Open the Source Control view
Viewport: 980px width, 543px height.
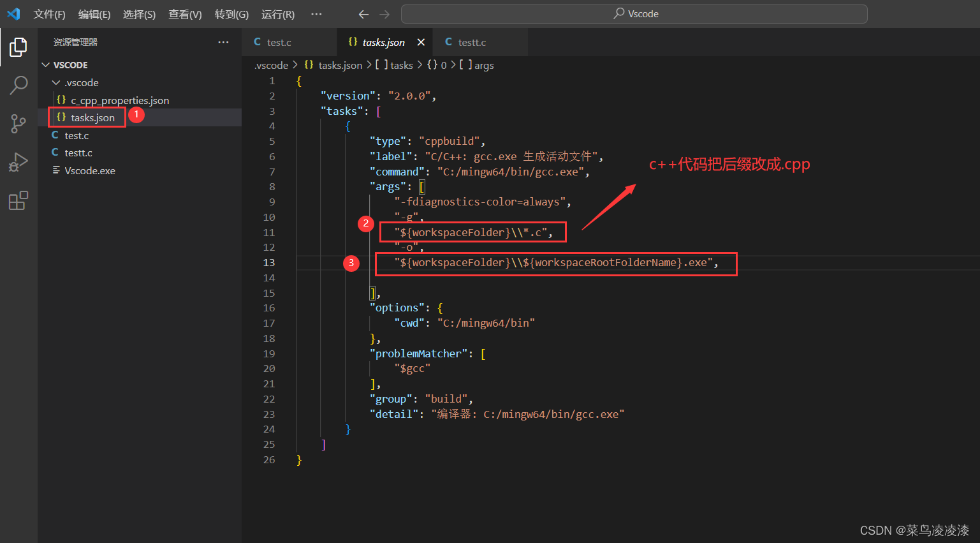click(18, 124)
